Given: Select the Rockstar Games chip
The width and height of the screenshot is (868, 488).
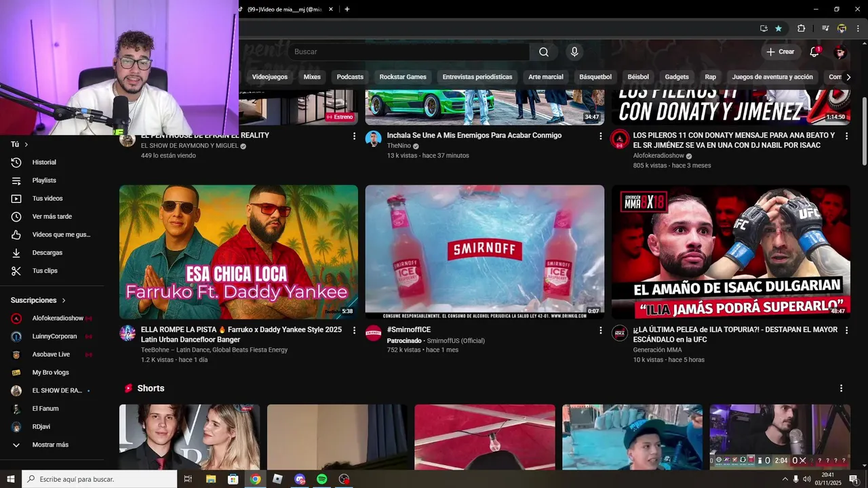Looking at the screenshot, I should pos(403,77).
